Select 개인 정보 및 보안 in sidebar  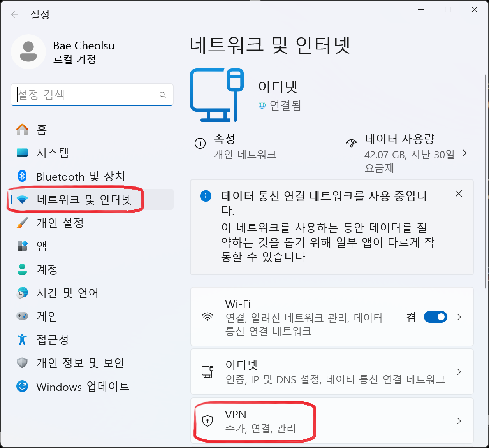[92, 363]
